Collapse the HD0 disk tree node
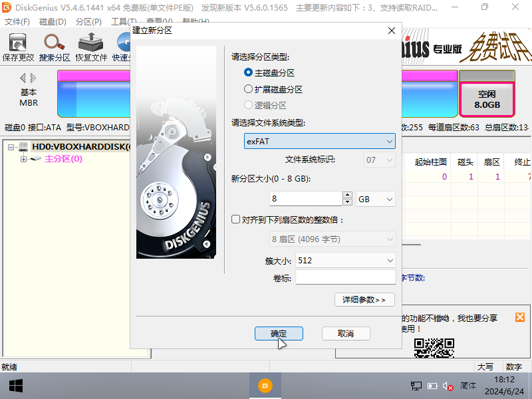The height and width of the screenshot is (399, 532). coord(11,147)
